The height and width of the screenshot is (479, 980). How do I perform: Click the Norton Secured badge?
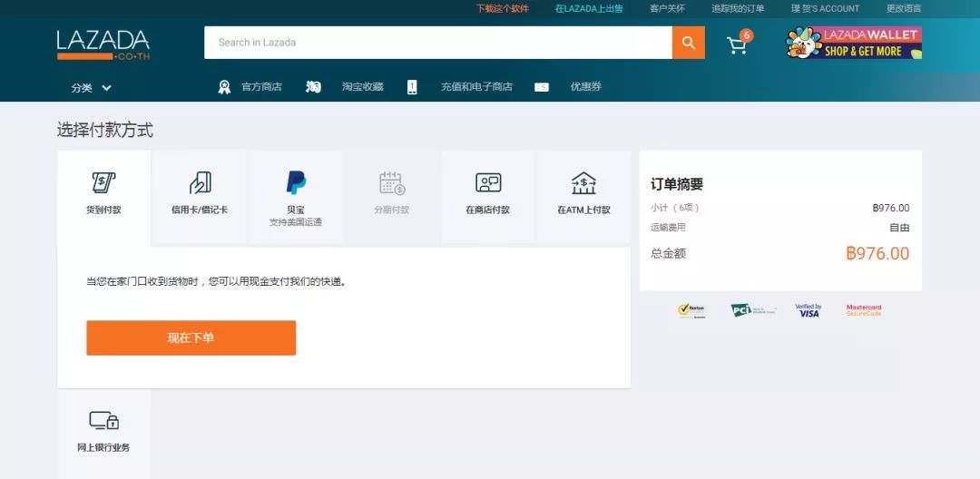pyautogui.click(x=691, y=310)
